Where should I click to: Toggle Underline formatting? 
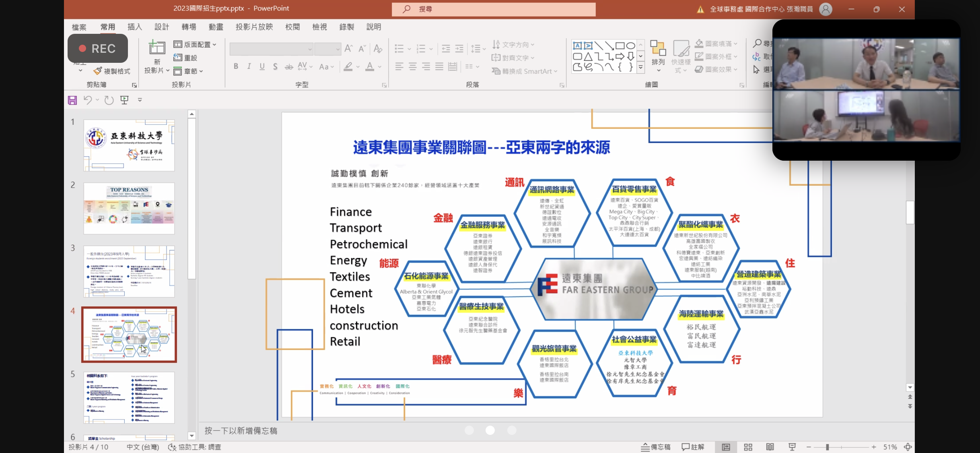click(x=262, y=66)
